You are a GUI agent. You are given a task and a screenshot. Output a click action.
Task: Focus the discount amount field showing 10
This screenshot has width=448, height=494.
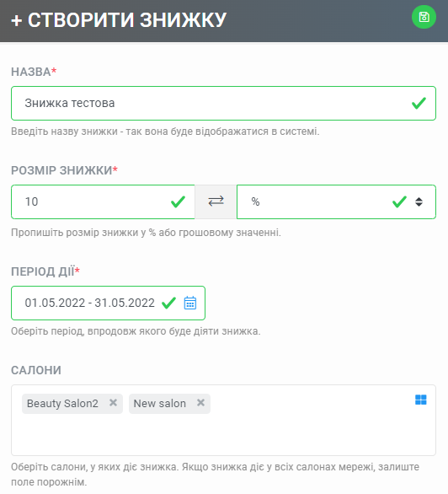click(103, 201)
